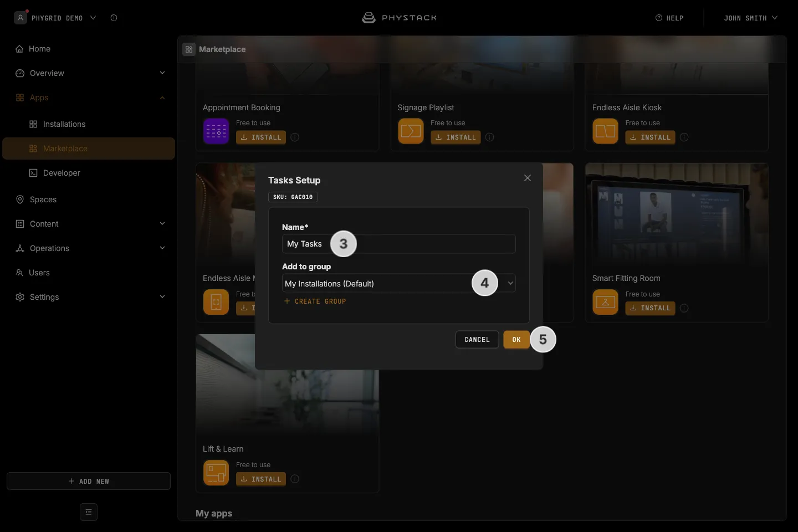
Task: Expand the Content section in sidebar
Action: click(89, 224)
